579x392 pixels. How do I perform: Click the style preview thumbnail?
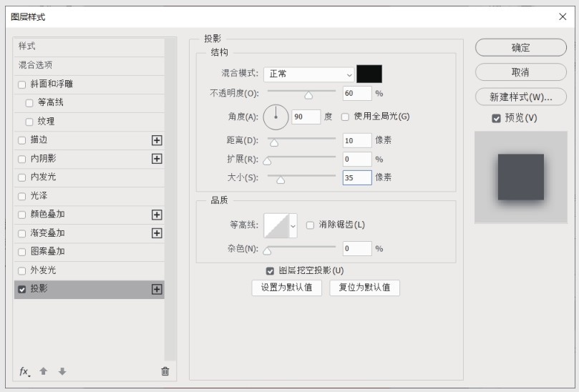click(520, 177)
